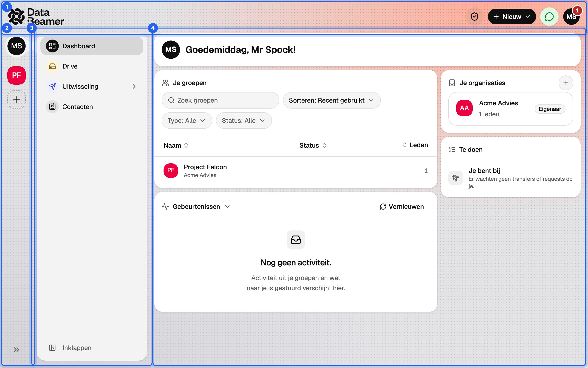The width and height of the screenshot is (588, 368).
Task: Click the MS avatar beside the greeting
Action: 171,50
